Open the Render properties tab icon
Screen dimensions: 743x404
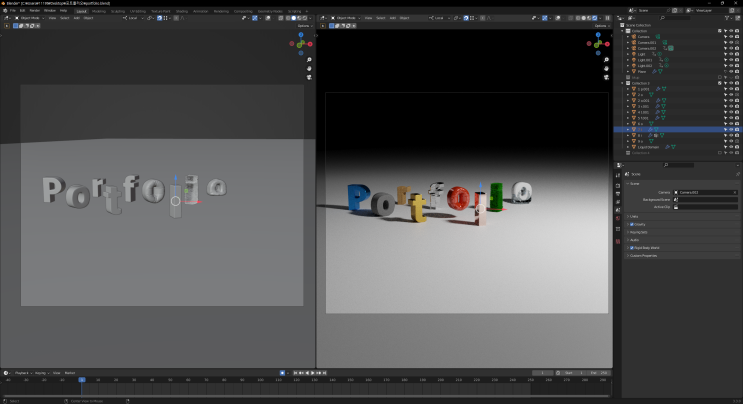tap(619, 186)
